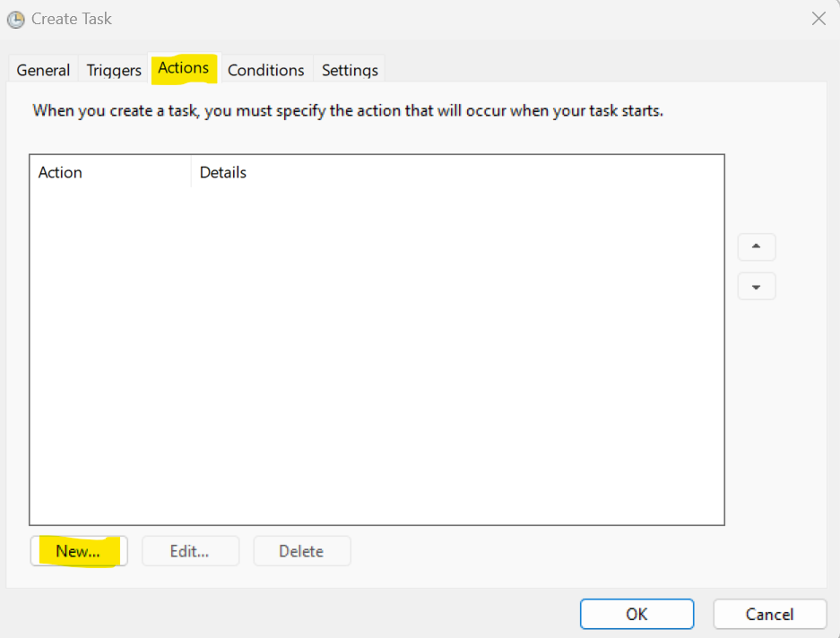
Task: Select the Actions tab
Action: coord(184,68)
